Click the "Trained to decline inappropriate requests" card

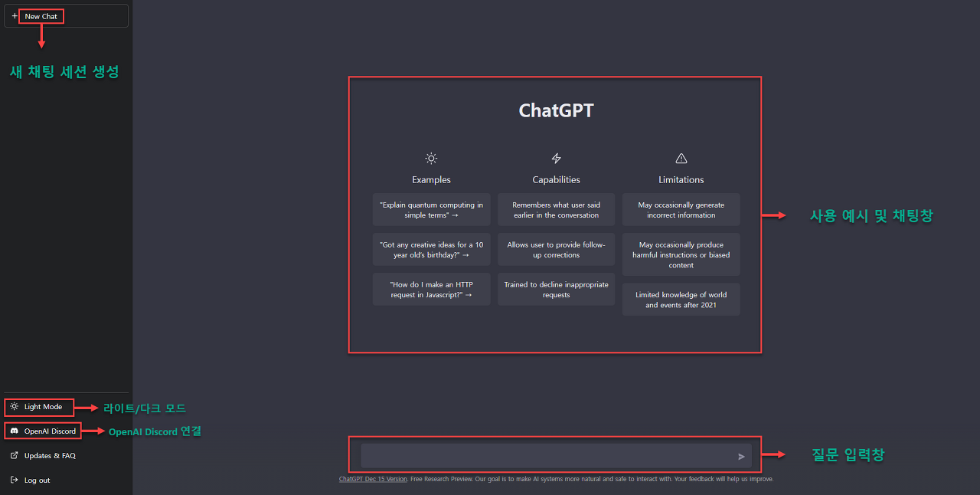coord(557,290)
